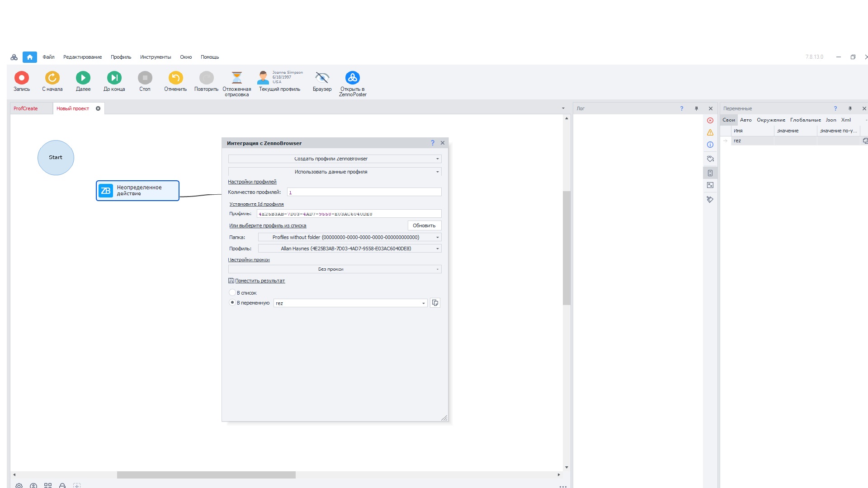Click the horizontal canvas scrollbar thumb
This screenshot has height=488, width=868.
click(x=206, y=475)
